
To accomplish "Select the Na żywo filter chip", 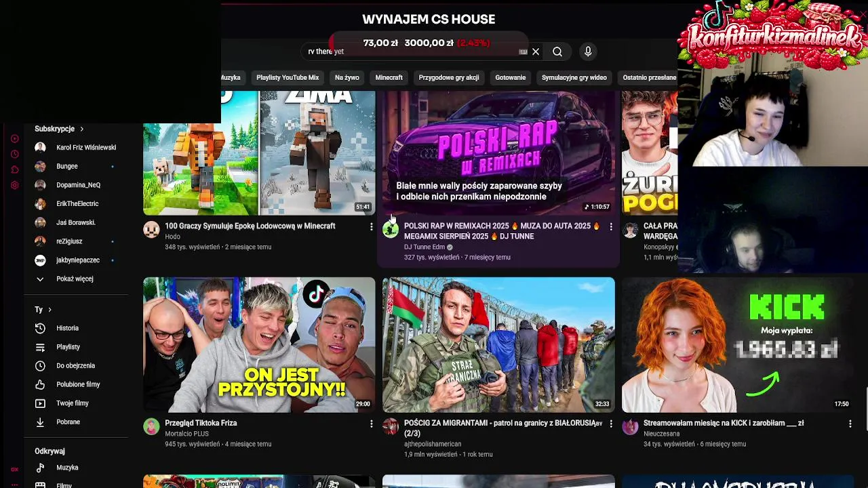I will (x=347, y=77).
